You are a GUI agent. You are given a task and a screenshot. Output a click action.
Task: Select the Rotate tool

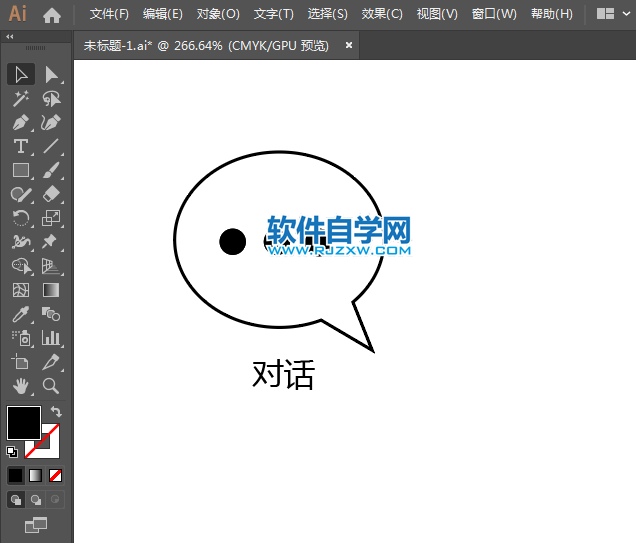click(21, 218)
